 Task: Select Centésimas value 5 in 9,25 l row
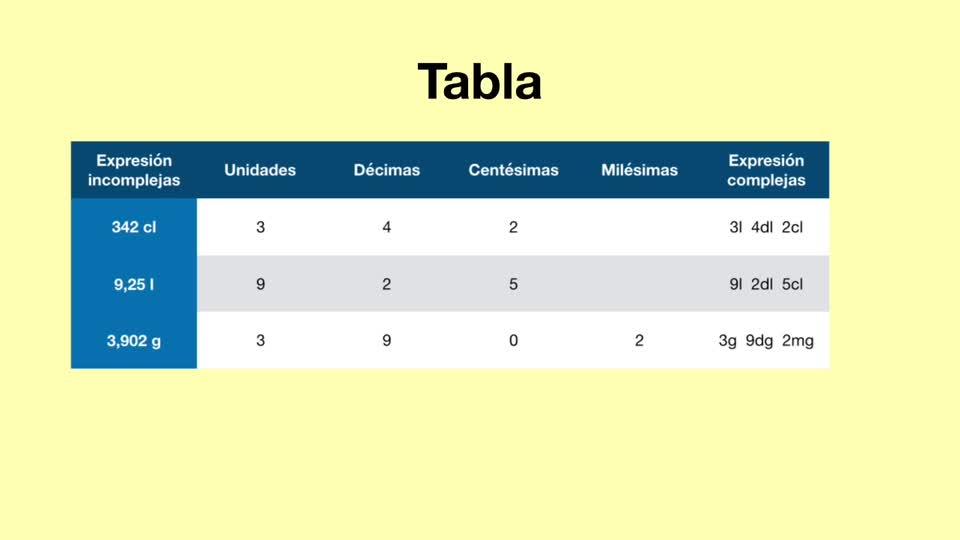point(513,284)
